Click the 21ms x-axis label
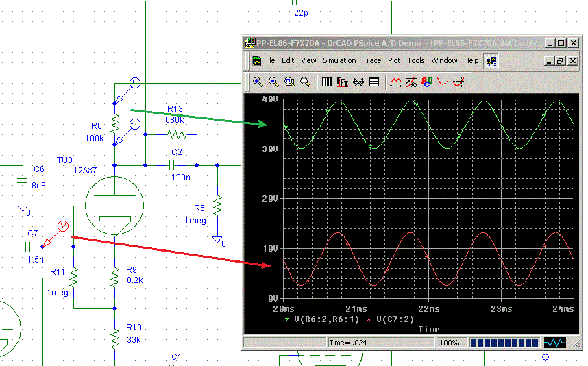Image resolution: width=588 pixels, height=366 pixels. point(356,309)
